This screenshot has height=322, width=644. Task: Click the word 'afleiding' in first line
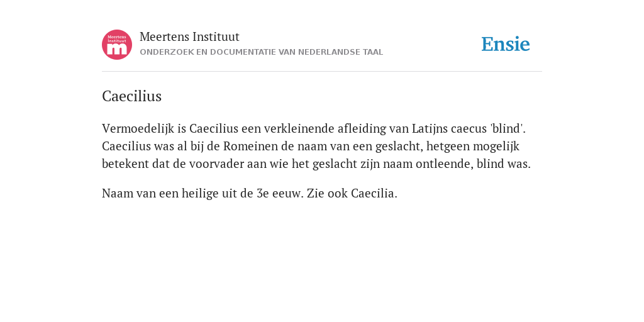pyautogui.click(x=362, y=129)
